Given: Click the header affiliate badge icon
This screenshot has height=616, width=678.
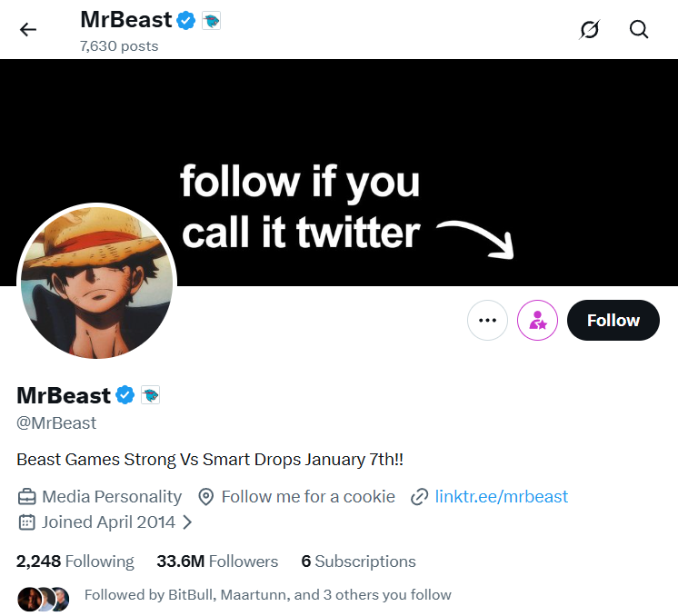Looking at the screenshot, I should point(211,19).
